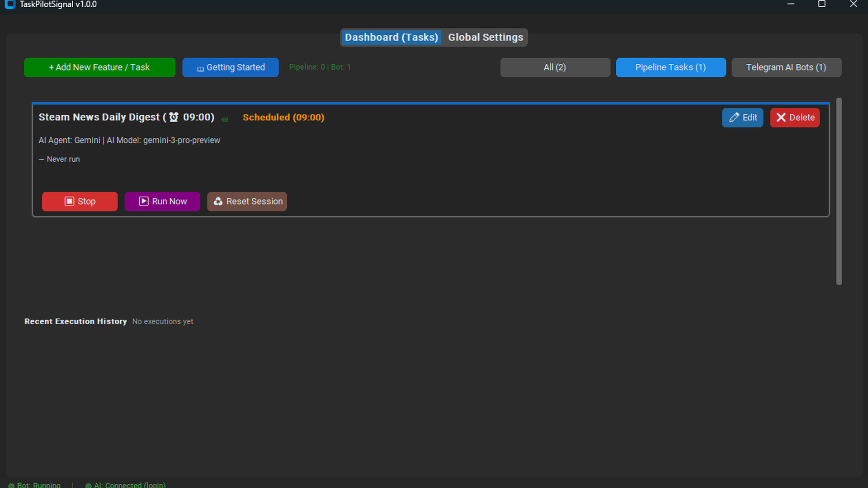Maximize the TaskPilotSignal window

[821, 5]
